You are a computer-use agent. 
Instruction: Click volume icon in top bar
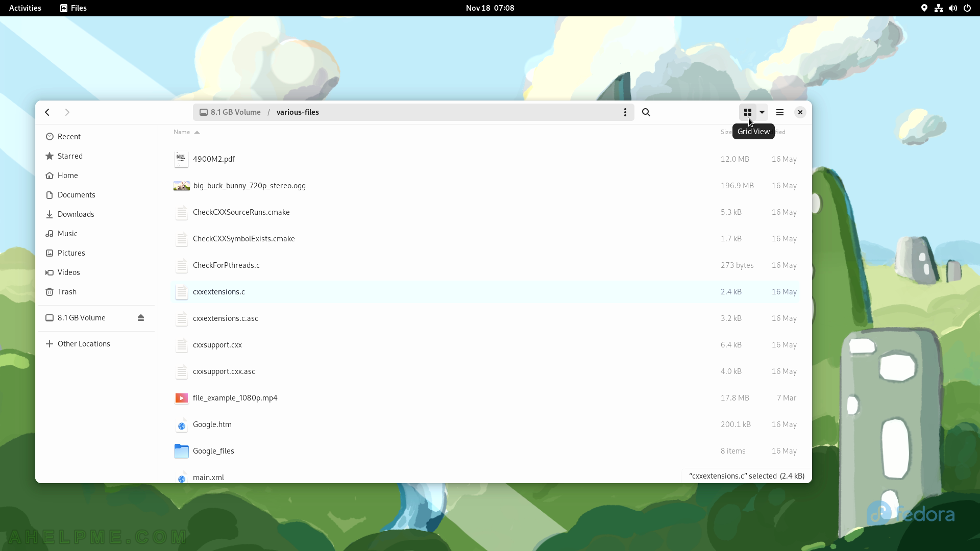tap(953, 8)
